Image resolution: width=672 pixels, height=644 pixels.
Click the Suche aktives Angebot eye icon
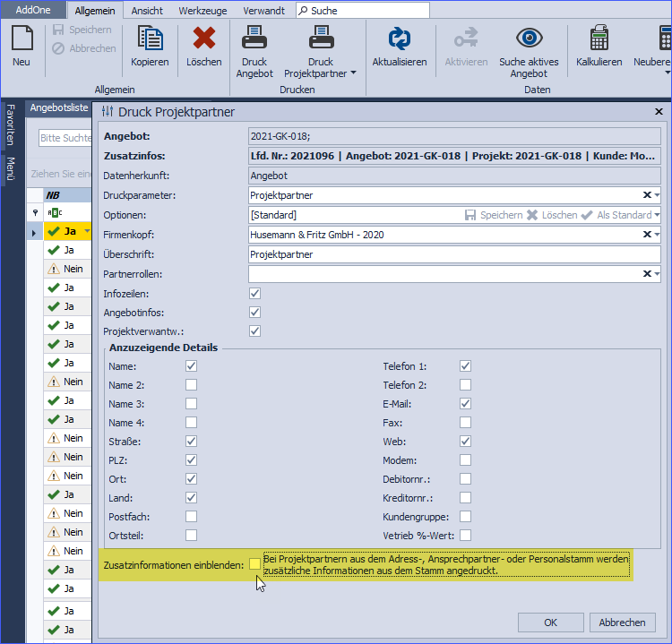click(529, 39)
